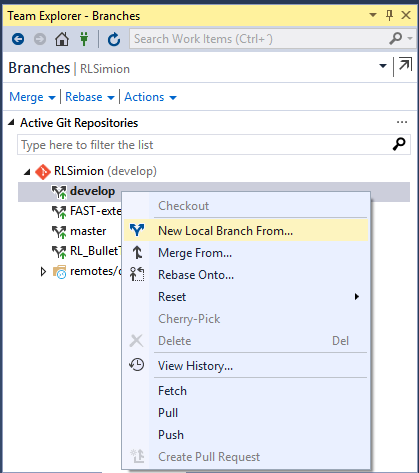Open Manage Connections plug icon
This screenshot has width=419, height=473.
pyautogui.click(x=84, y=39)
